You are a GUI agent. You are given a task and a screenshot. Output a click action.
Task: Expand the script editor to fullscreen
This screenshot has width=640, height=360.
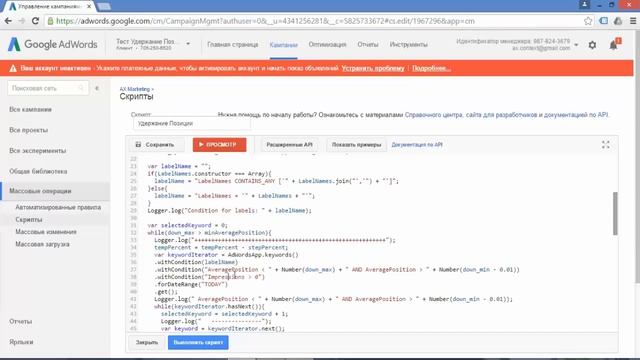pos(606,144)
